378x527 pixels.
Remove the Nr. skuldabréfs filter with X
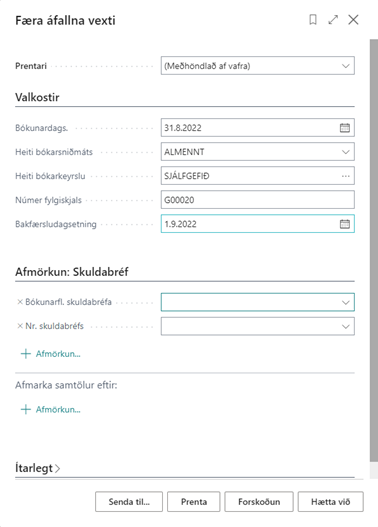coord(20,326)
